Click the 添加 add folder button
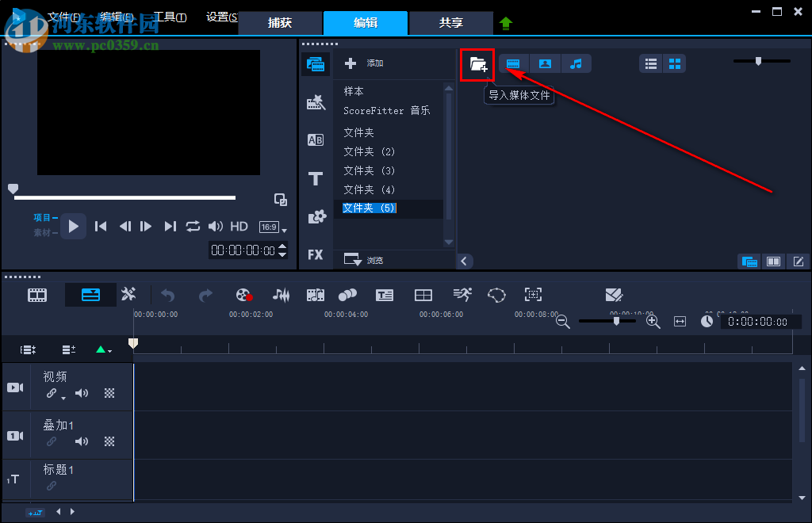The height and width of the screenshot is (523, 812). (363, 63)
